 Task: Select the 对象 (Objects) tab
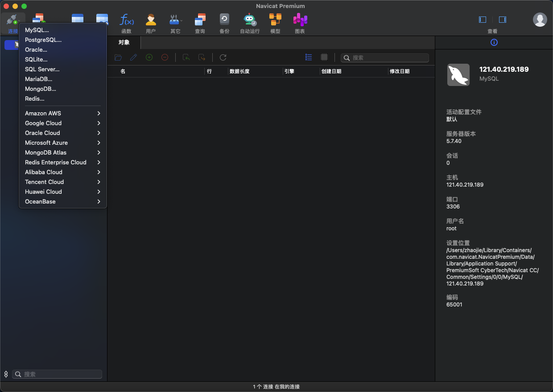point(124,42)
